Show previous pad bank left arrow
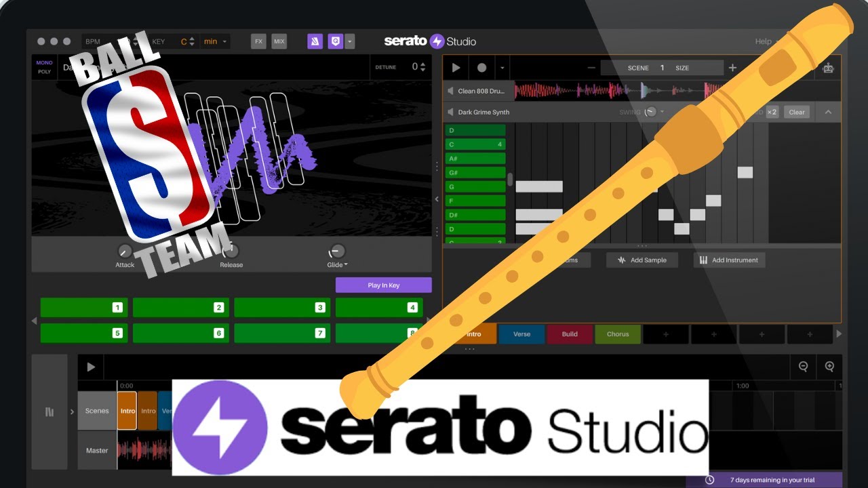 [35, 321]
